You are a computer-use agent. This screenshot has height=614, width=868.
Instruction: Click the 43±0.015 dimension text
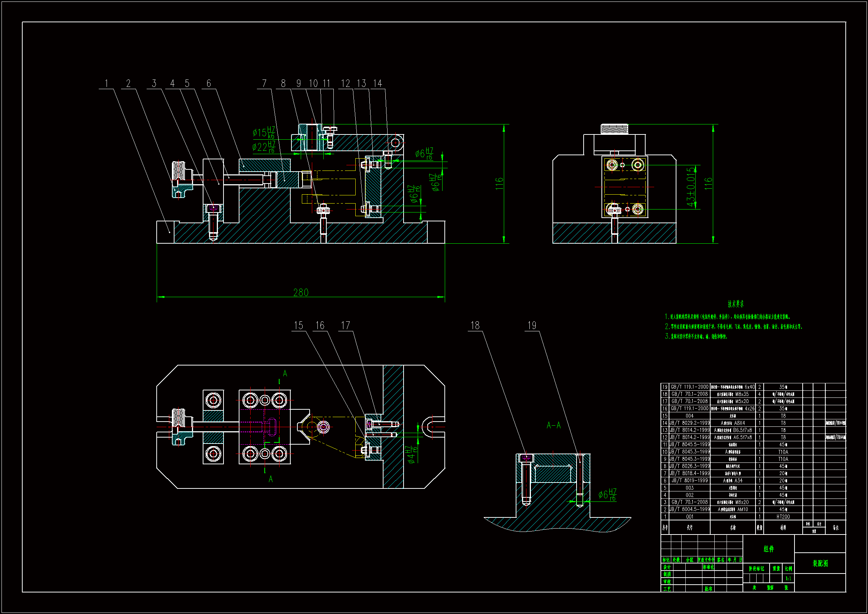(x=691, y=187)
